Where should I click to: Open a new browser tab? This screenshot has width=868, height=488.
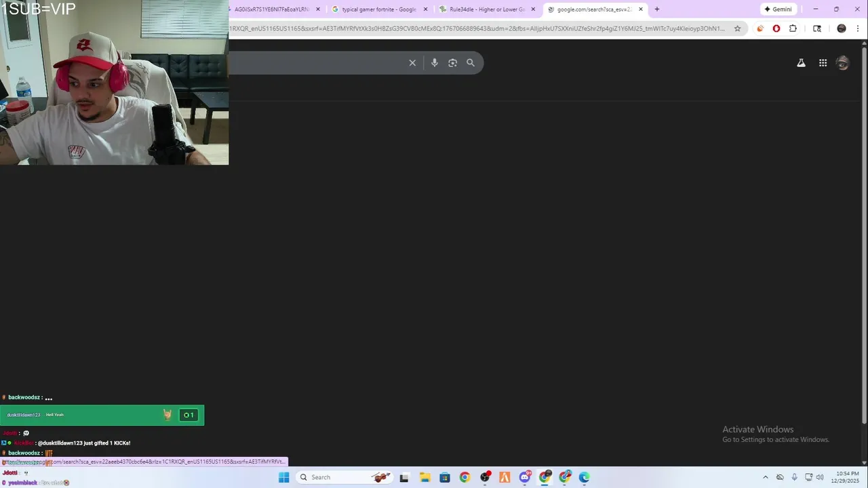click(x=656, y=9)
